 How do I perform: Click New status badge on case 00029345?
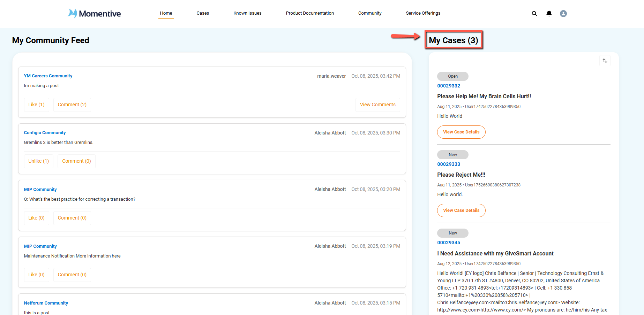453,233
